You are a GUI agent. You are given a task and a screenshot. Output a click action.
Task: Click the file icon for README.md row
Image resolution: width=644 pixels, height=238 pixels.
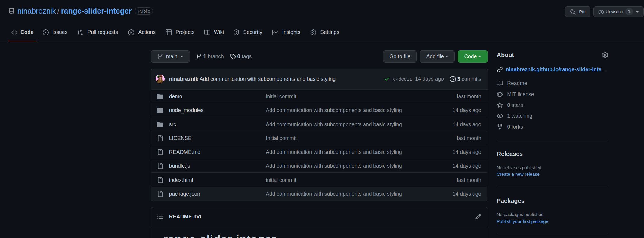click(160, 152)
